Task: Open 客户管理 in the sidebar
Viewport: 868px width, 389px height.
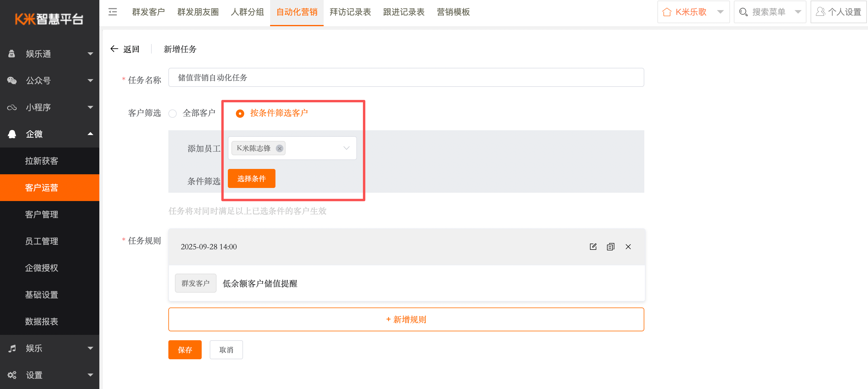Action: coord(41,214)
